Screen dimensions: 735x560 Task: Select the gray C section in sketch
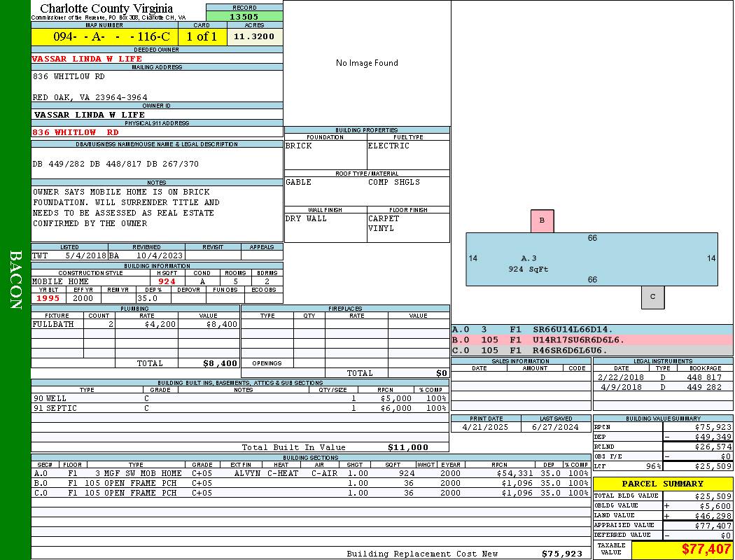tap(652, 297)
